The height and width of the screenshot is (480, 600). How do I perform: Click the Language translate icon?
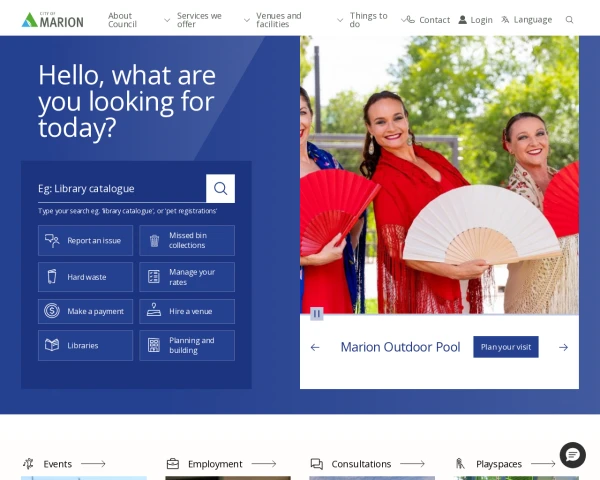click(505, 20)
